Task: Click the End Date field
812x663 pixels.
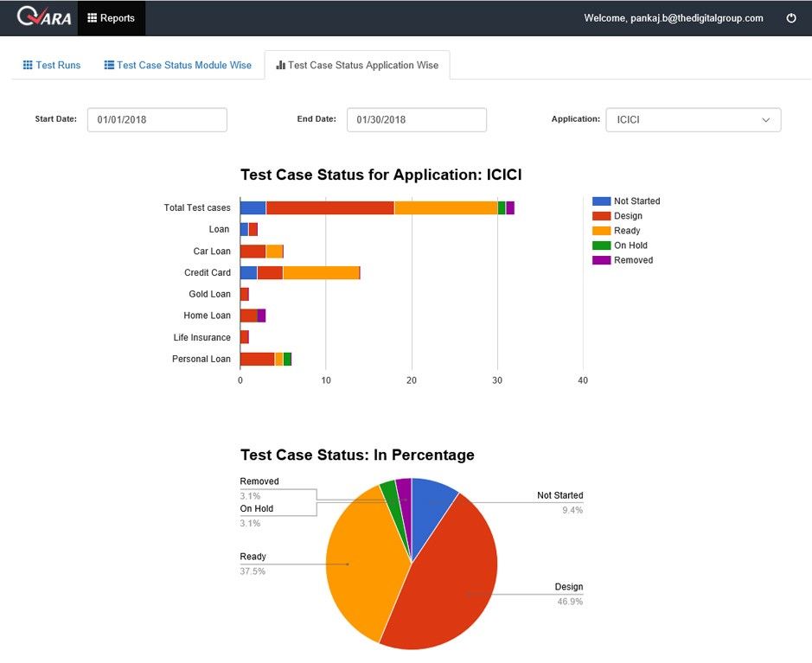Action: 416,119
